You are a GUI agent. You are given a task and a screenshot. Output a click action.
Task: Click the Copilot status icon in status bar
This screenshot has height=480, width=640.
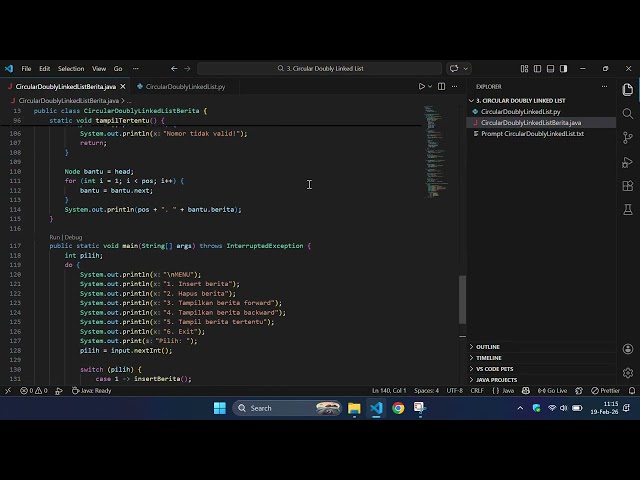526,391
